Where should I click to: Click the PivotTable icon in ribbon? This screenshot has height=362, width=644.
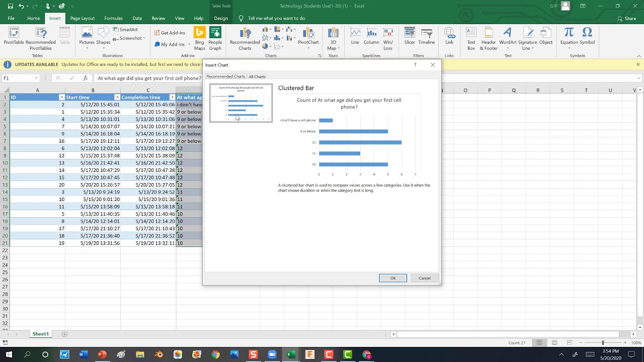click(x=14, y=38)
